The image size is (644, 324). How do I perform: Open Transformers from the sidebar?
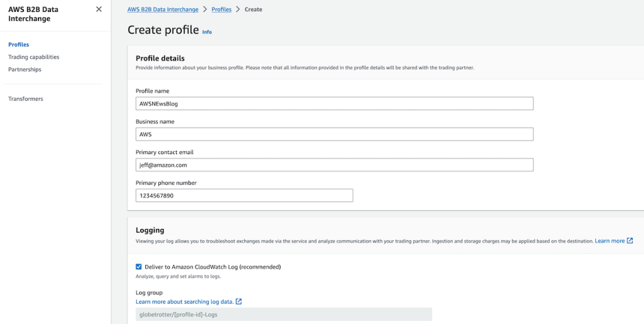click(25, 99)
